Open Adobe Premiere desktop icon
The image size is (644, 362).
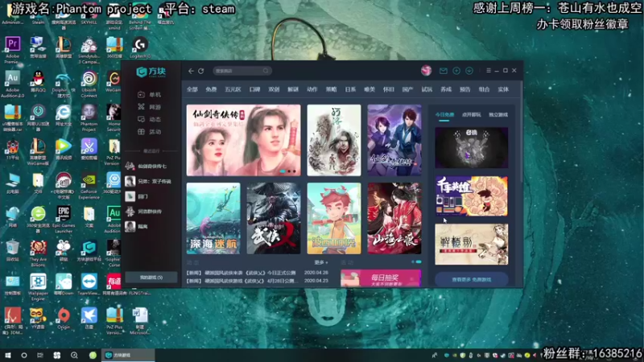[12, 50]
